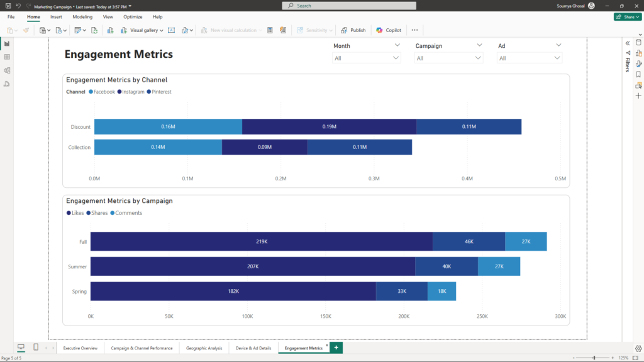Switch to desktop layout view
The width and height of the screenshot is (644, 362).
tap(21, 348)
